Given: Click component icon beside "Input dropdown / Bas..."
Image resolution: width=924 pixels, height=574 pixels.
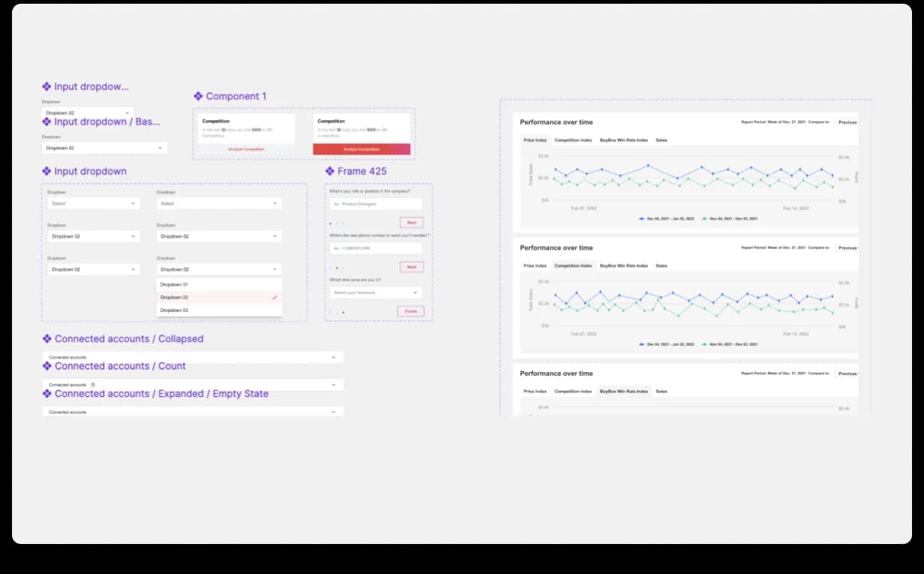Looking at the screenshot, I should (x=47, y=122).
